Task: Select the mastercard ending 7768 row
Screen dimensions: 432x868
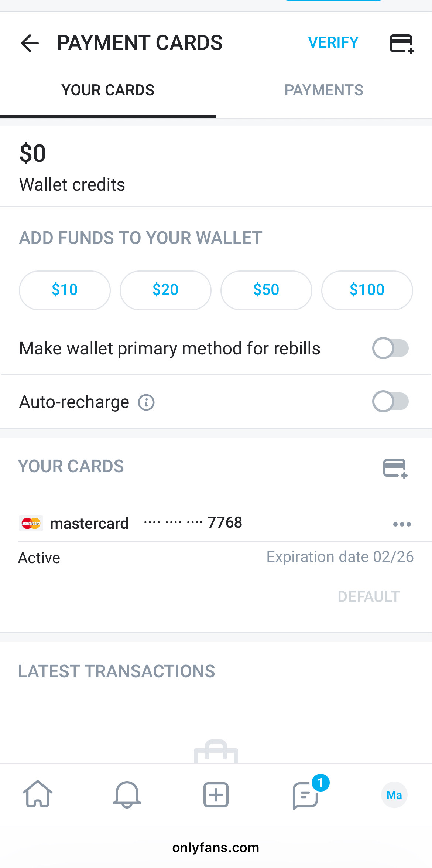Action: pyautogui.click(x=148, y=523)
